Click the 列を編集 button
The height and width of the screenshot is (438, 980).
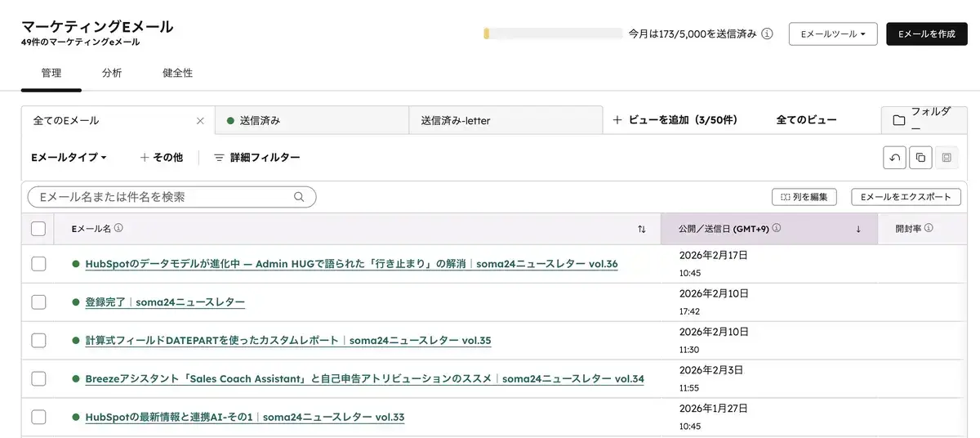804,197
